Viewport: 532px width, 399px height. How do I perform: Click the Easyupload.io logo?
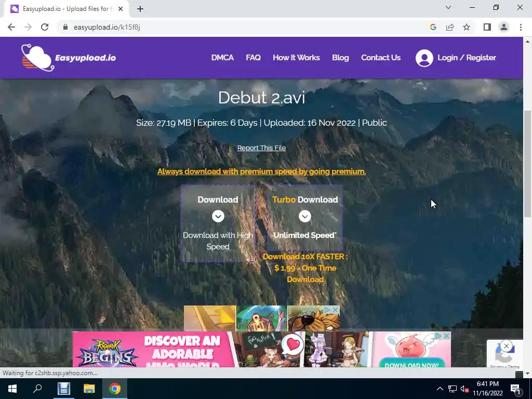point(69,58)
